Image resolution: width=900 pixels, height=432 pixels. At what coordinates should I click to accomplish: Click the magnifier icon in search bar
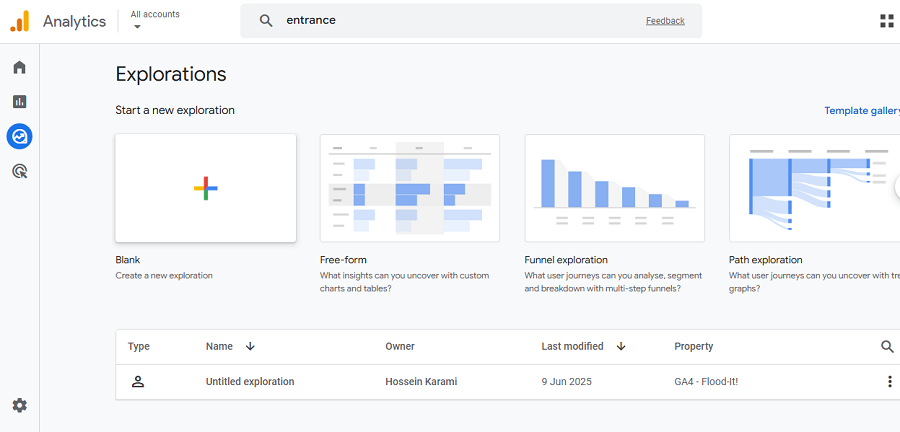pyautogui.click(x=266, y=21)
